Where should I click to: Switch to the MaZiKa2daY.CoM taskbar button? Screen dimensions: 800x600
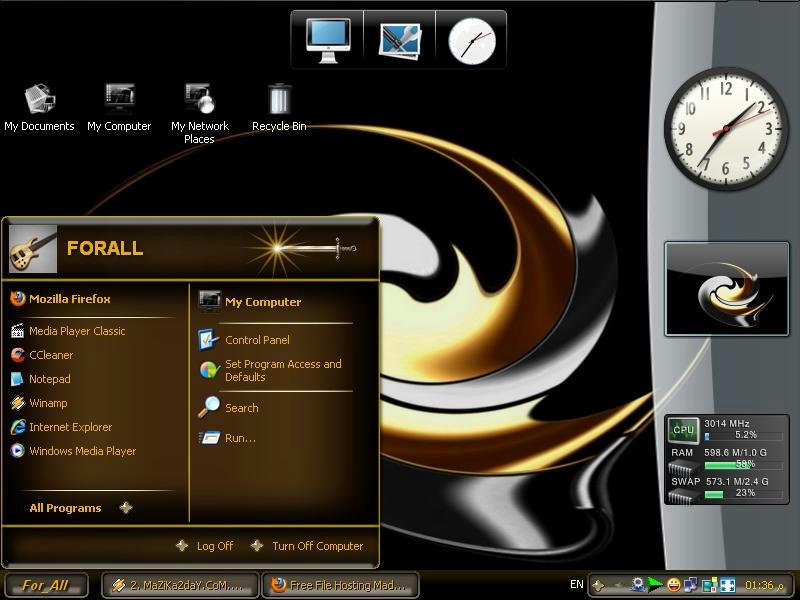tap(181, 585)
